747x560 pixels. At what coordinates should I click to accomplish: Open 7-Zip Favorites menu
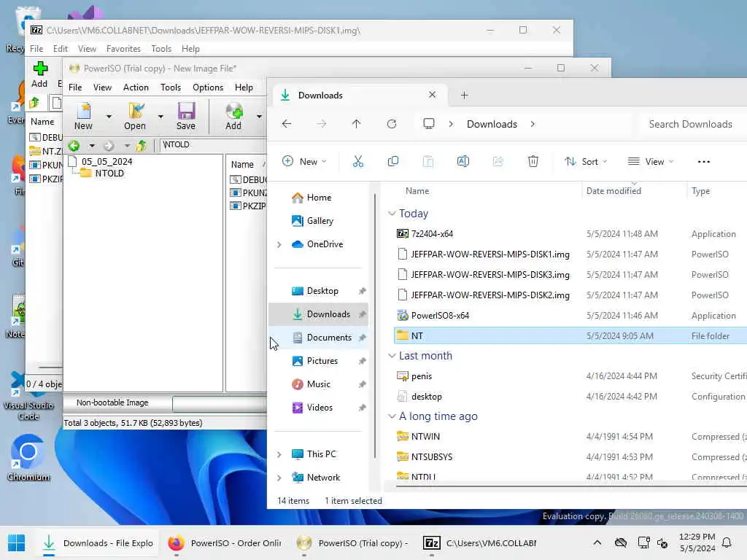(x=123, y=49)
